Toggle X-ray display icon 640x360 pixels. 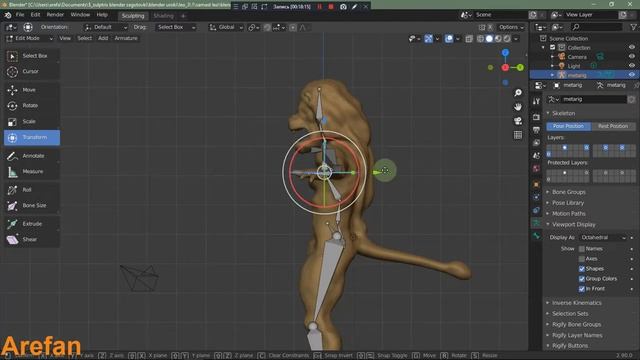tap(469, 39)
